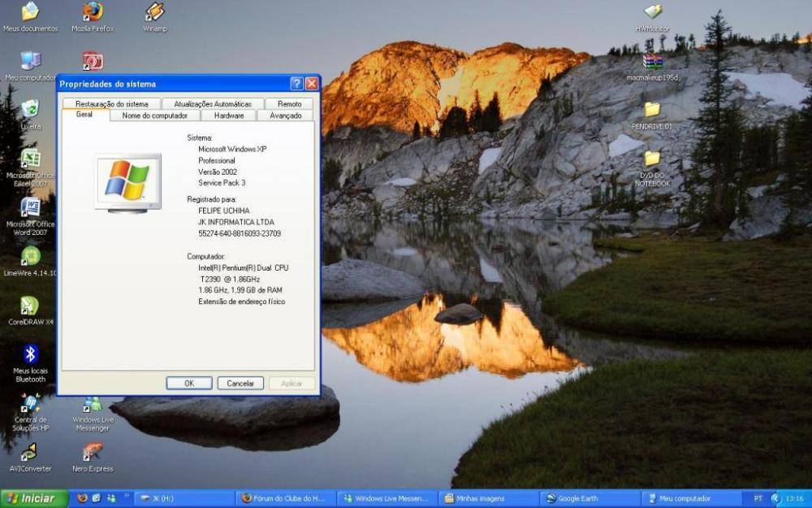Click the Windows XP logo monitor image
The image size is (812, 508).
(128, 183)
